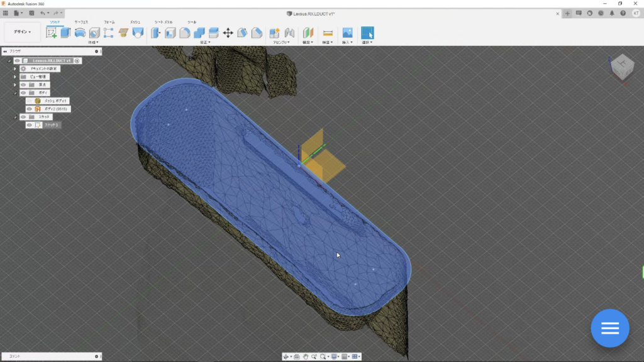
Task: Activate the Move/Copy tool
Action: click(228, 33)
